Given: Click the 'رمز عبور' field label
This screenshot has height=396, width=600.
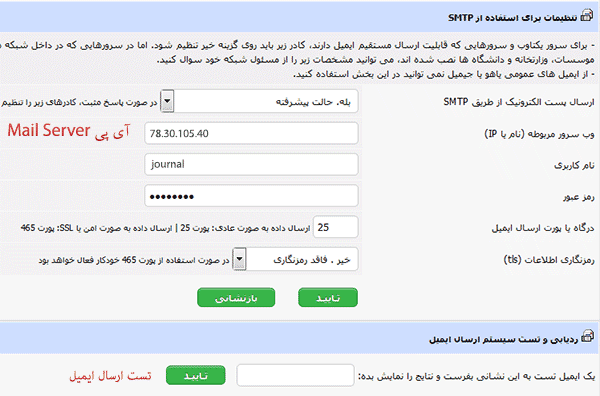Looking at the screenshot, I should point(578,197).
